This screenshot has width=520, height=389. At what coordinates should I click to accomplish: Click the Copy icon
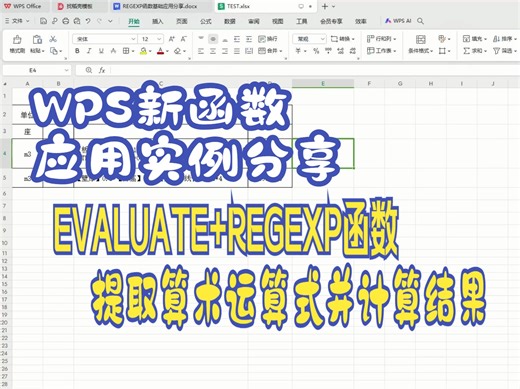pyautogui.click(x=54, y=51)
